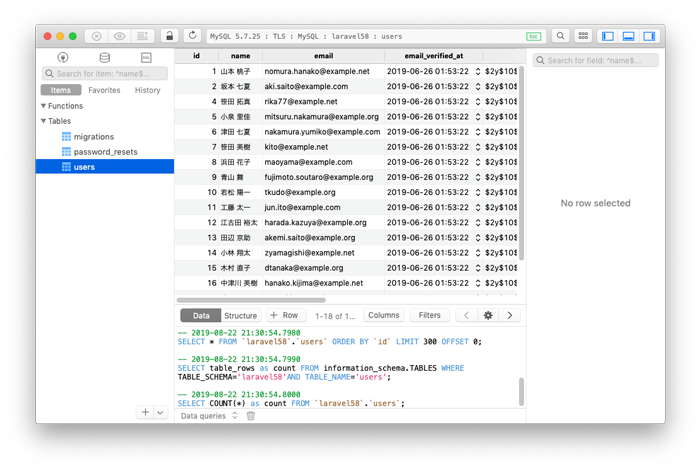Add a new row with + Row button

(286, 315)
